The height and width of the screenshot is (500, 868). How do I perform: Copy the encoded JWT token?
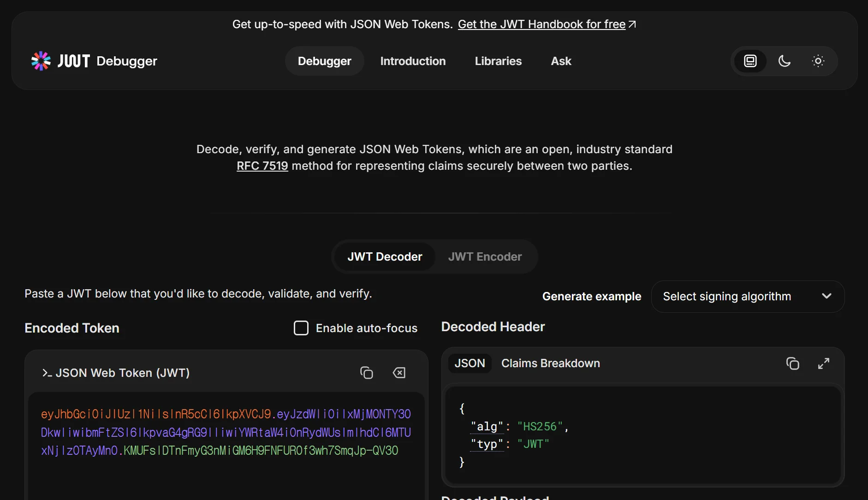tap(367, 373)
